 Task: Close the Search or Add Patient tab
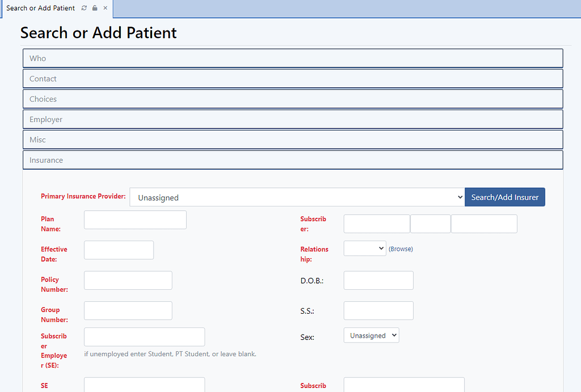click(104, 8)
